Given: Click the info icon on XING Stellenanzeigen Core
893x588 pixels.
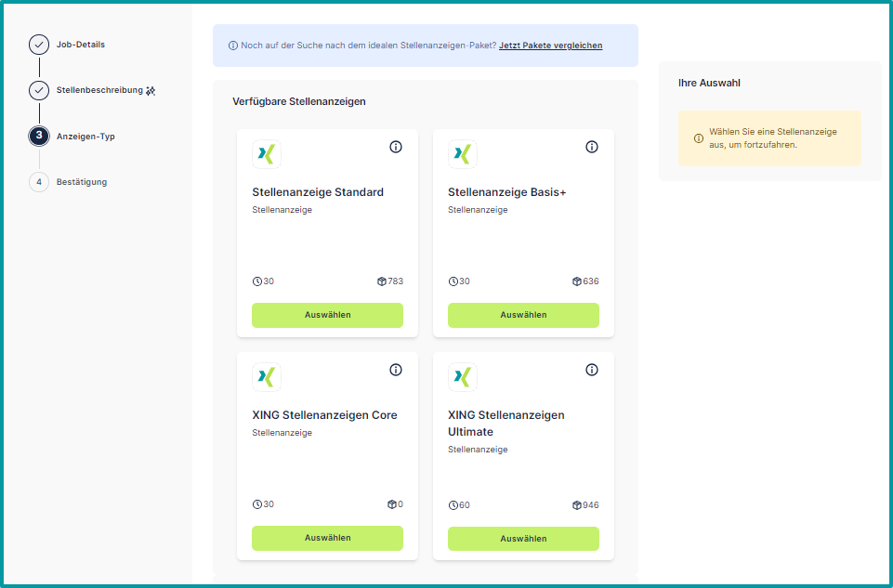Looking at the screenshot, I should click(x=396, y=370).
